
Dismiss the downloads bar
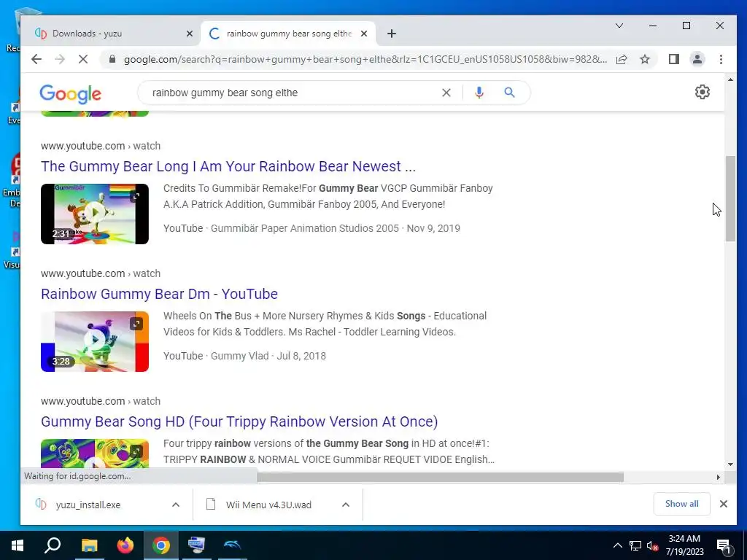pyautogui.click(x=723, y=504)
